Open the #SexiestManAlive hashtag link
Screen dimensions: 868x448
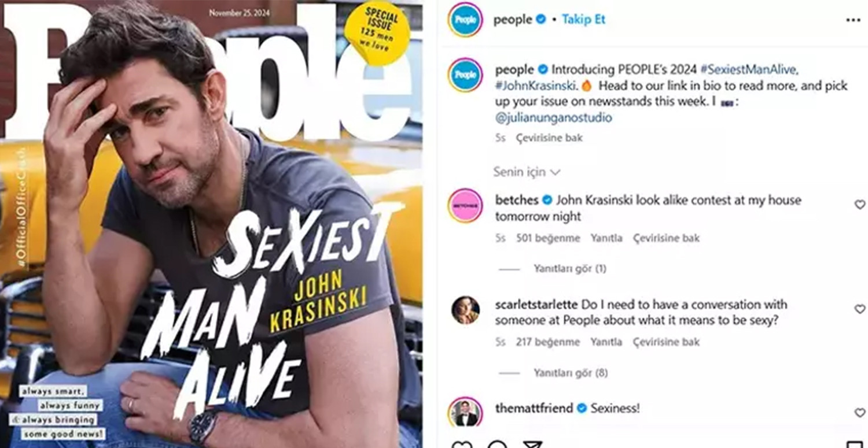(x=749, y=70)
